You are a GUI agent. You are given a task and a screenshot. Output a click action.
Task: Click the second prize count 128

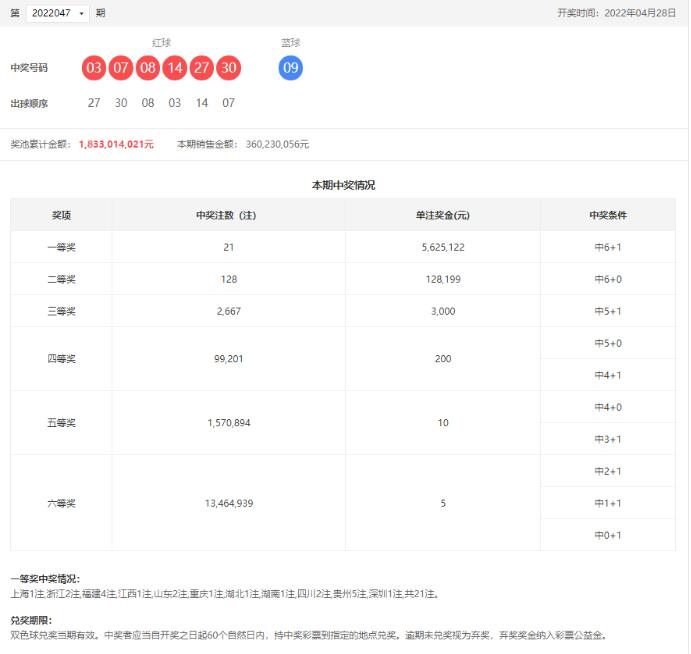(x=229, y=279)
